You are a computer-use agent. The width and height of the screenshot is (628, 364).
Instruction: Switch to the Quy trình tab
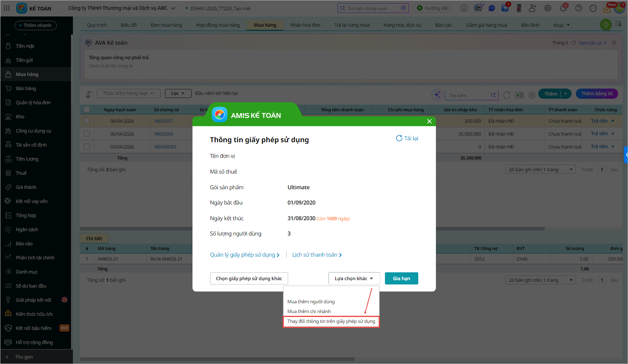click(x=97, y=25)
